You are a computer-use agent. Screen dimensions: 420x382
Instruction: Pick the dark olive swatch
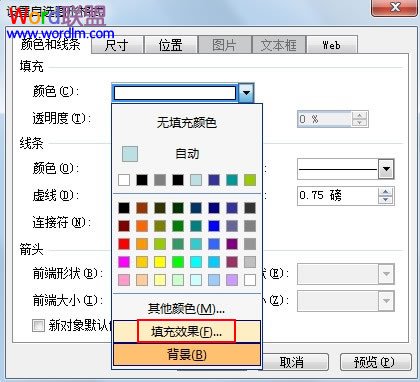coord(160,208)
